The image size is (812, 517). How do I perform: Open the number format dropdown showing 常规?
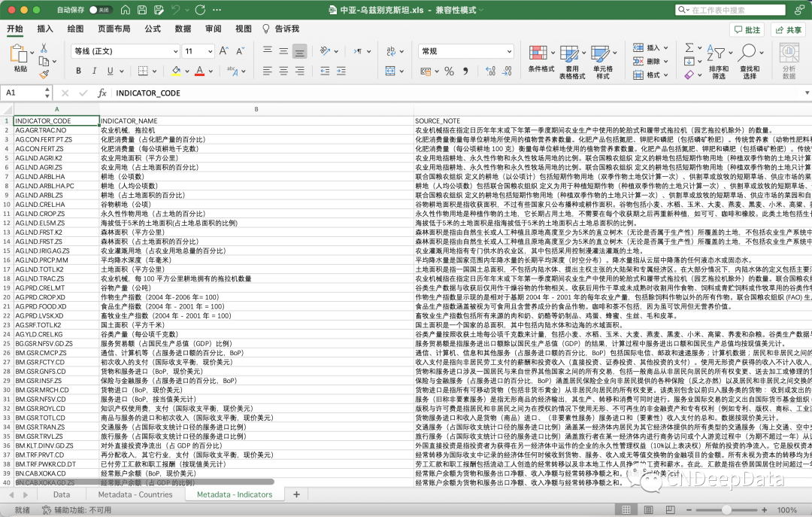[x=466, y=51]
